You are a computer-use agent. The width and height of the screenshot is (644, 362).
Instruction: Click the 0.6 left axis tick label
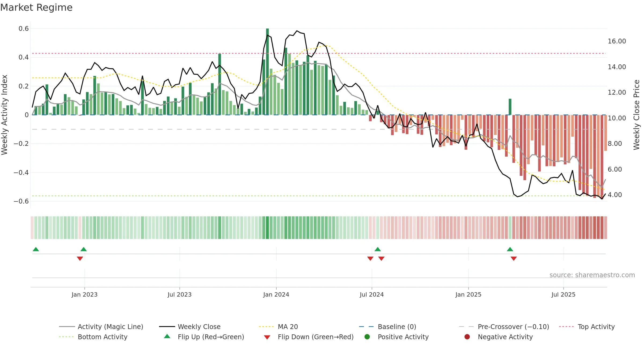coord(24,29)
